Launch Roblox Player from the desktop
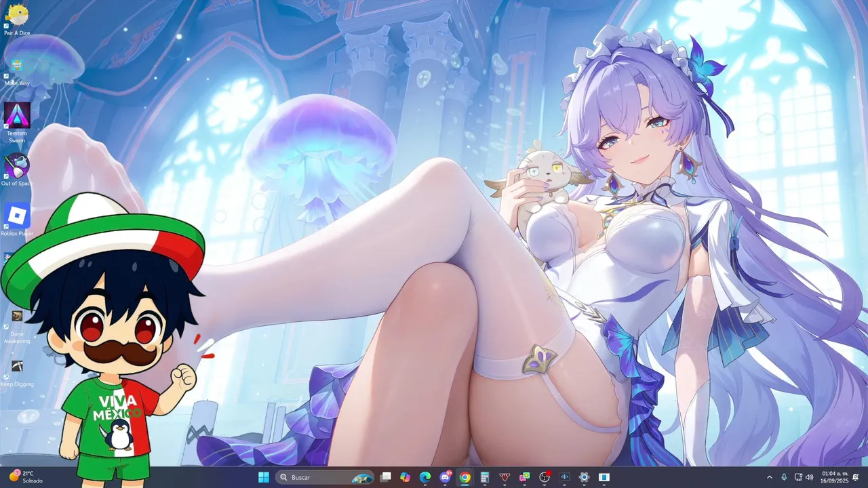The width and height of the screenshot is (868, 488). (x=17, y=220)
